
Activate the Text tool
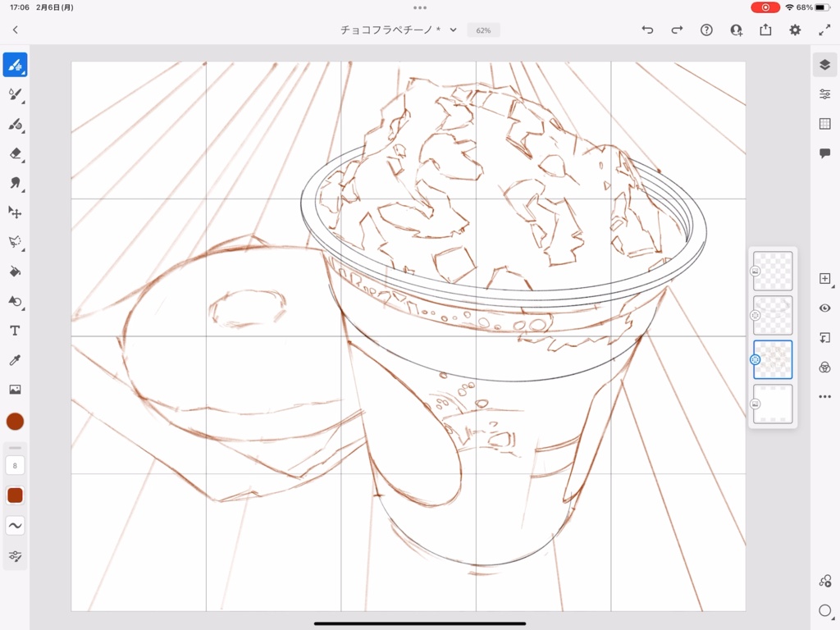[15, 331]
